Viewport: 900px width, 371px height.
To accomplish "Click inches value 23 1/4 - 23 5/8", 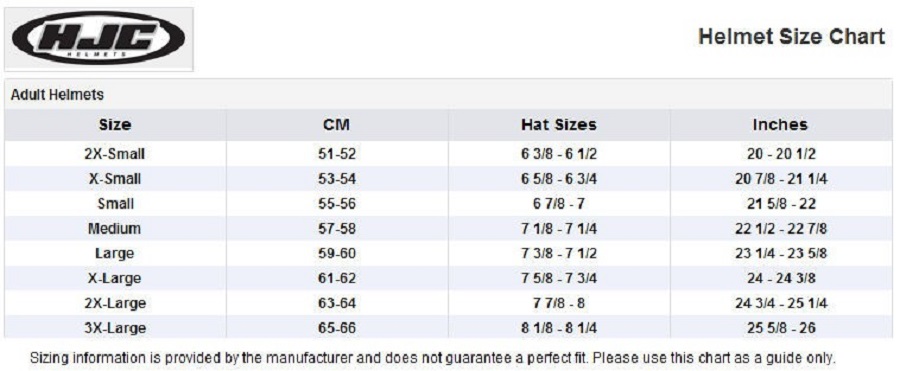I will click(x=781, y=253).
